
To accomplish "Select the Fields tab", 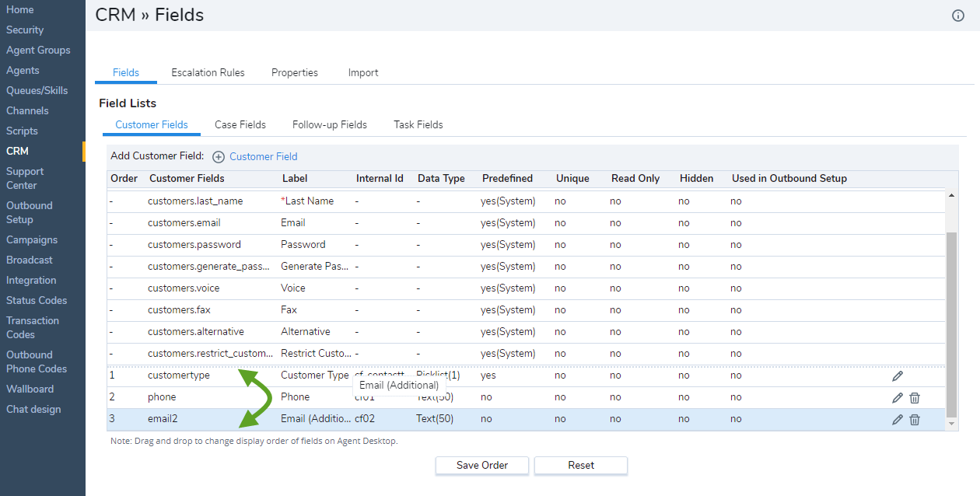I will click(x=126, y=72).
